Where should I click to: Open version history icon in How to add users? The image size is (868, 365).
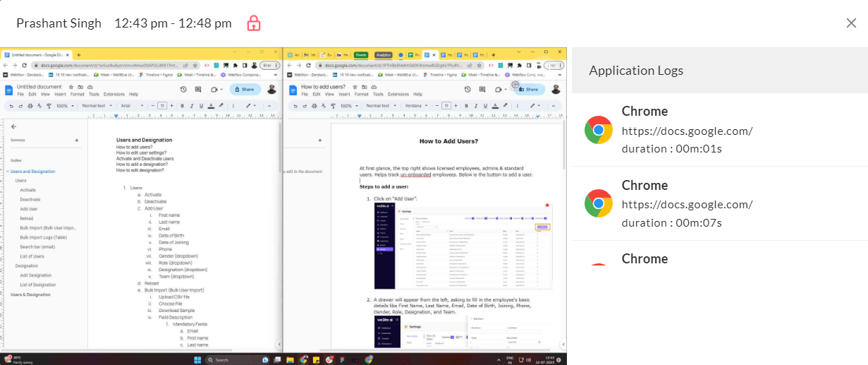(467, 90)
